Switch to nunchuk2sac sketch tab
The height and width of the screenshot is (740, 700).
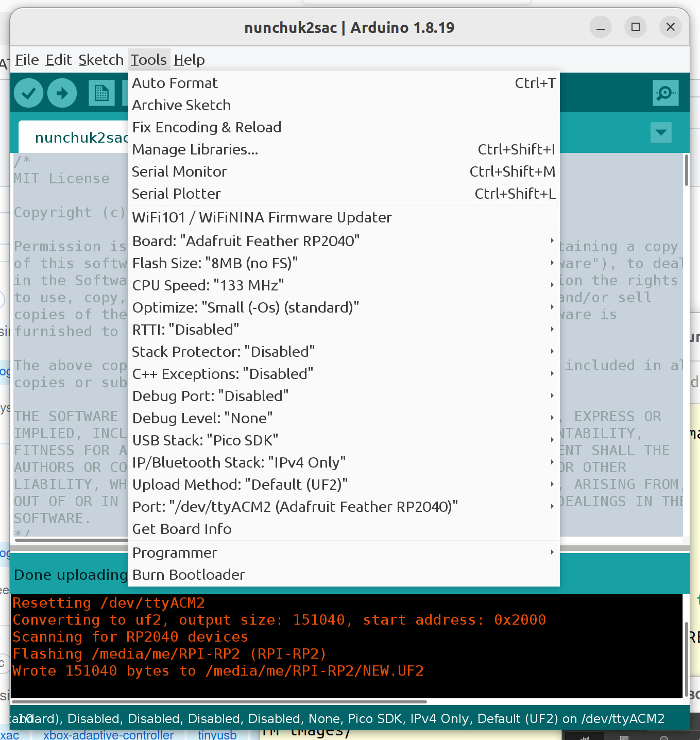point(73,137)
